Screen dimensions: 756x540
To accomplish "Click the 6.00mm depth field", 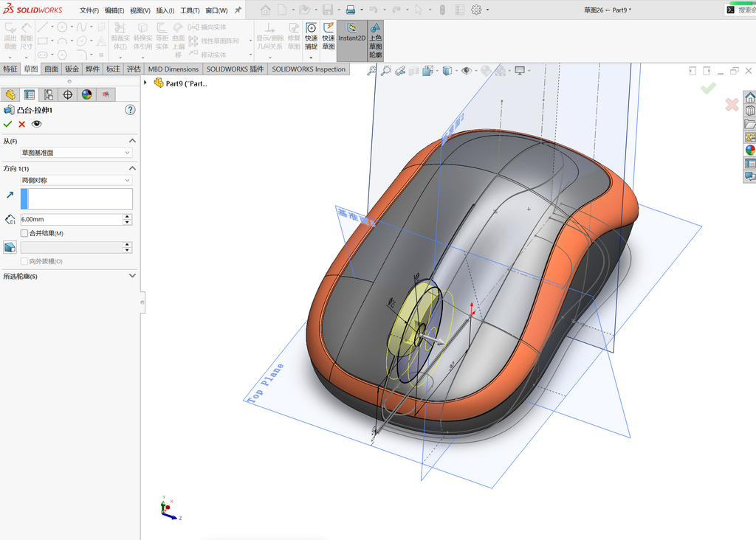I will pyautogui.click(x=72, y=219).
